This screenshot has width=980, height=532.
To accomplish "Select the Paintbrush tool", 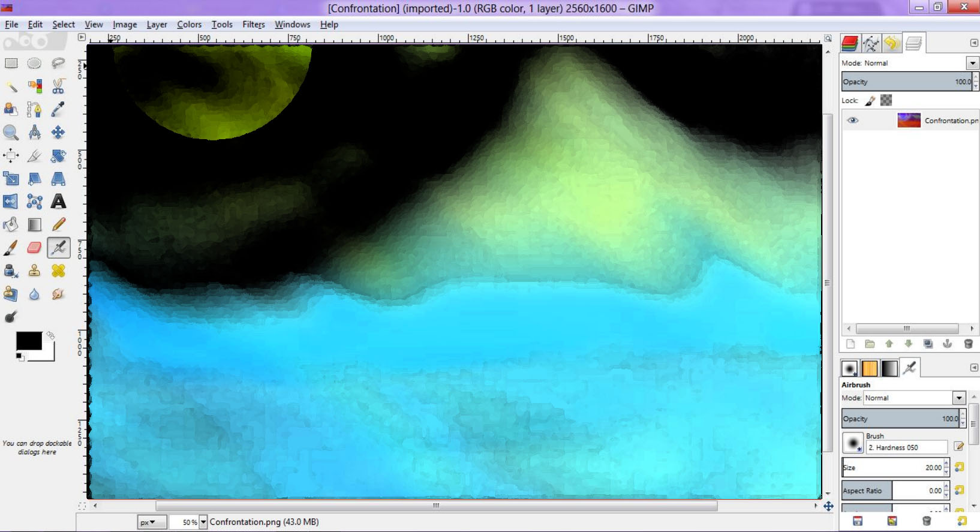I will (x=11, y=248).
